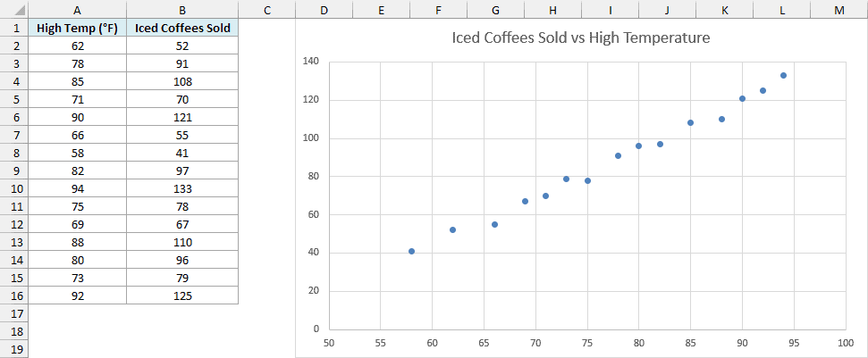
Task: Click the horizontal axis label 95
Action: [x=795, y=343]
